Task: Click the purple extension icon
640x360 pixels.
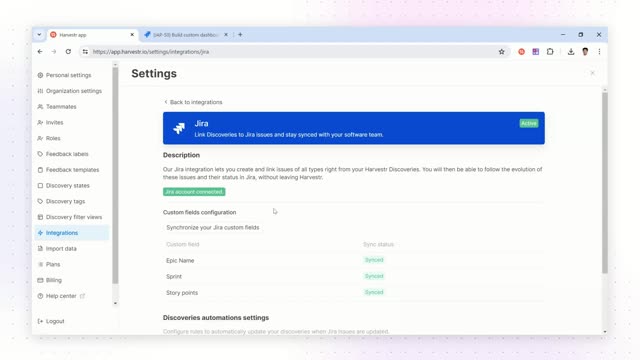Action: pyautogui.click(x=536, y=52)
